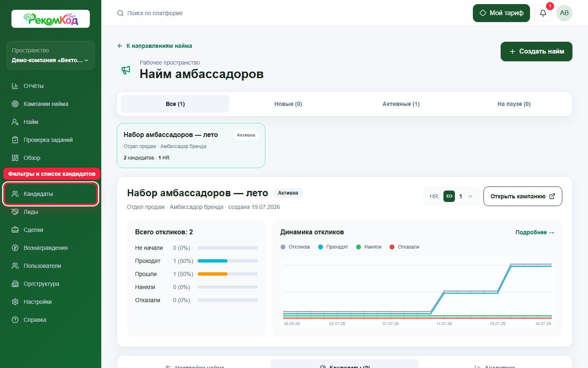Select the Новые (0) tab
588x368 pixels.
(x=288, y=104)
